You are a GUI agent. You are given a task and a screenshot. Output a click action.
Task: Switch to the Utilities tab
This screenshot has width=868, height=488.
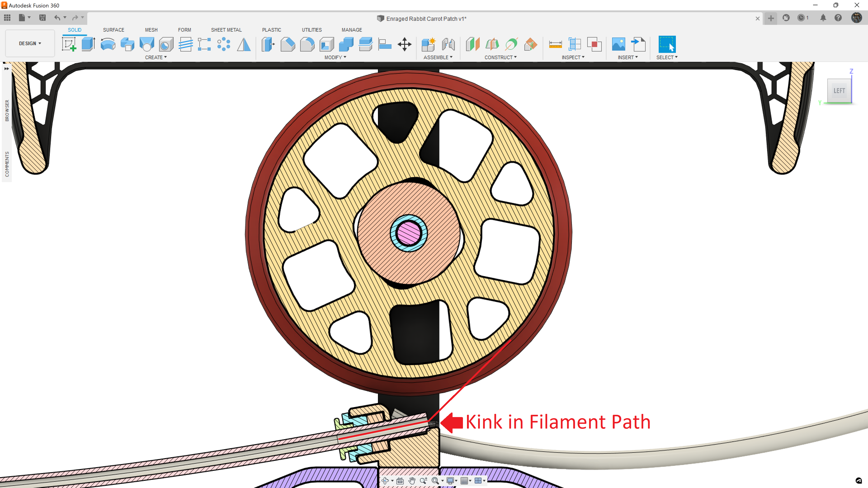coord(312,30)
